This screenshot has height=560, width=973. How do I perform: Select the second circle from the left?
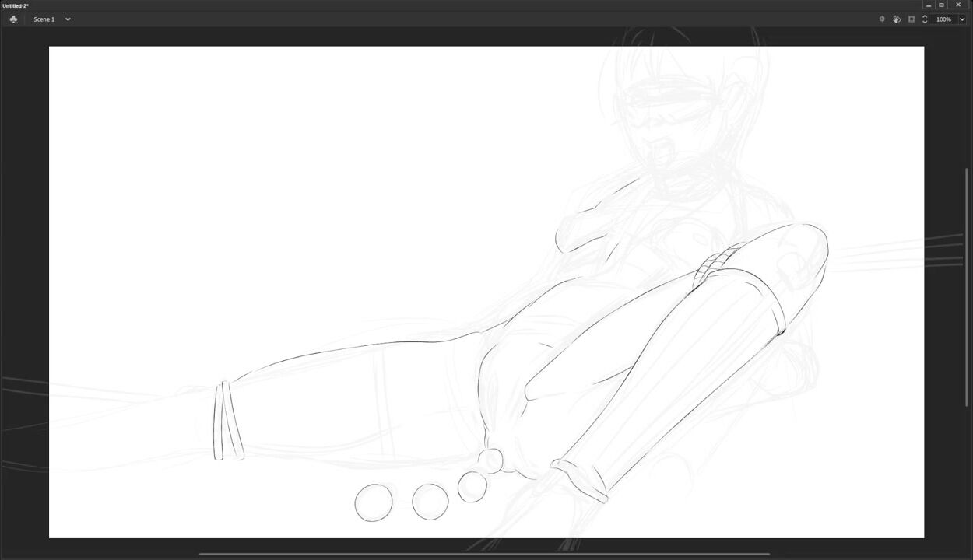(x=430, y=502)
